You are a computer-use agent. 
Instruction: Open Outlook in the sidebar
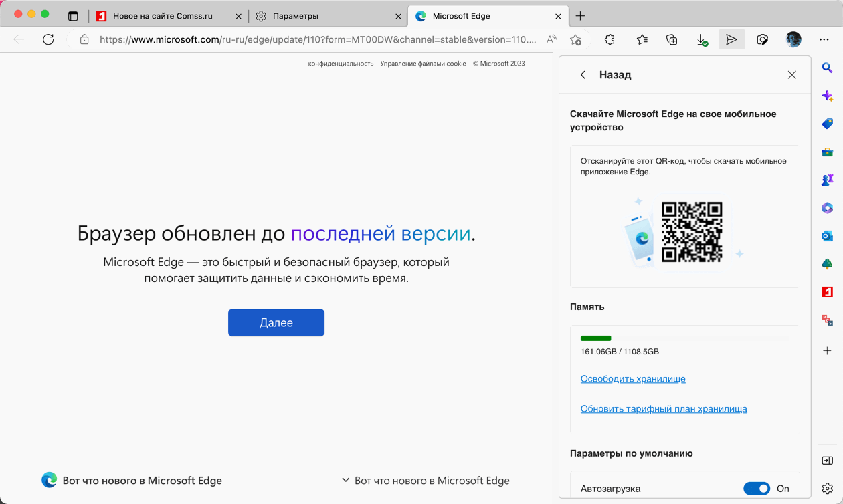click(828, 236)
